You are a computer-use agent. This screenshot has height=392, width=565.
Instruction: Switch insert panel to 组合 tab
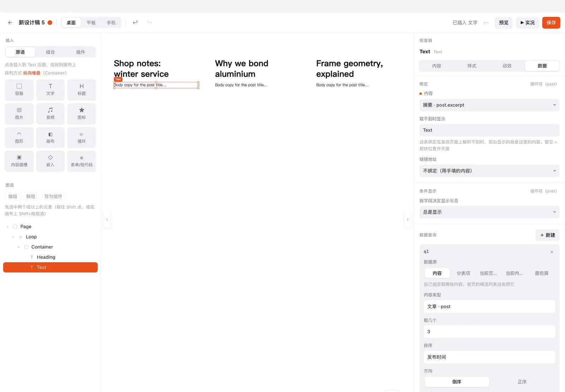(50, 52)
